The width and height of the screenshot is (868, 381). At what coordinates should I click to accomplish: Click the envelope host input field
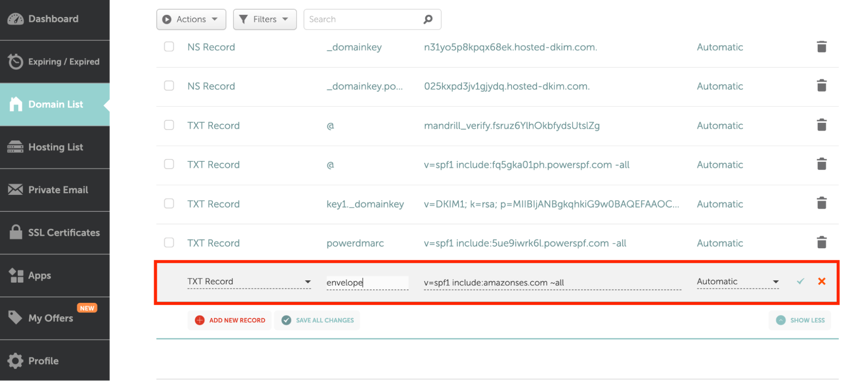pos(367,282)
